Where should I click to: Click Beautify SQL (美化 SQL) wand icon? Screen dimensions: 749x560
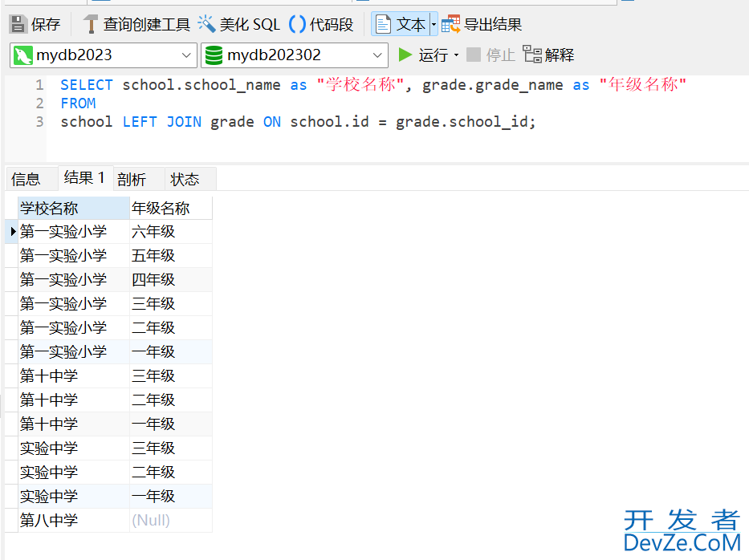click(206, 24)
